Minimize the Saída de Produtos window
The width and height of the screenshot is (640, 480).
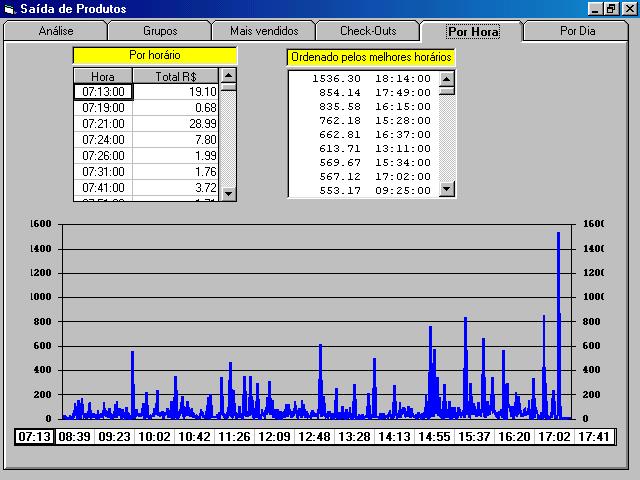point(595,9)
